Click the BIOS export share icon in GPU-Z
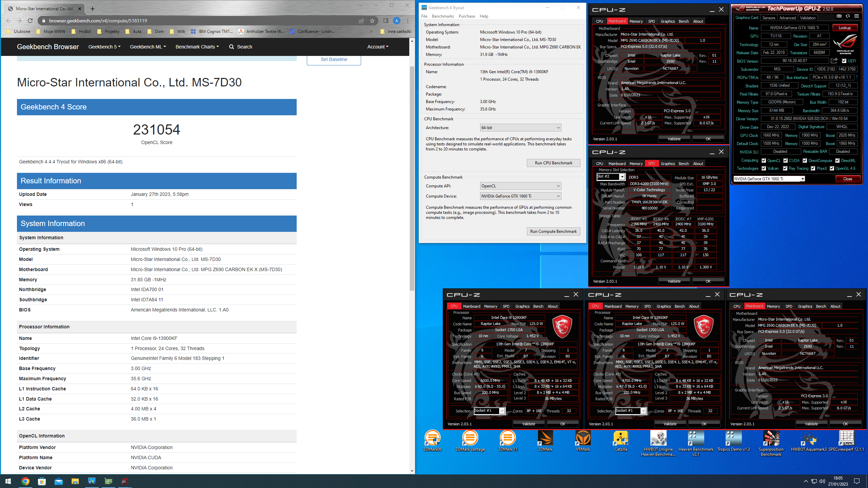 pyautogui.click(x=834, y=61)
